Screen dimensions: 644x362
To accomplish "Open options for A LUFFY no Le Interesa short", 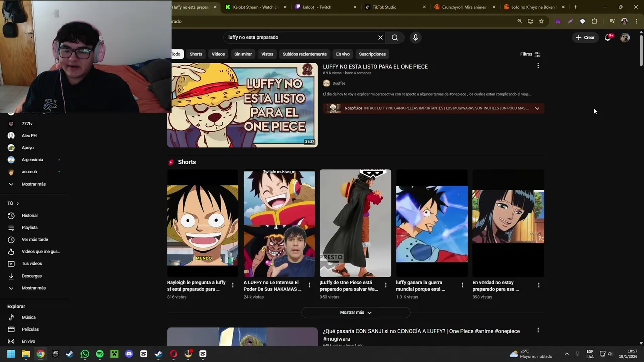I will tap(309, 285).
